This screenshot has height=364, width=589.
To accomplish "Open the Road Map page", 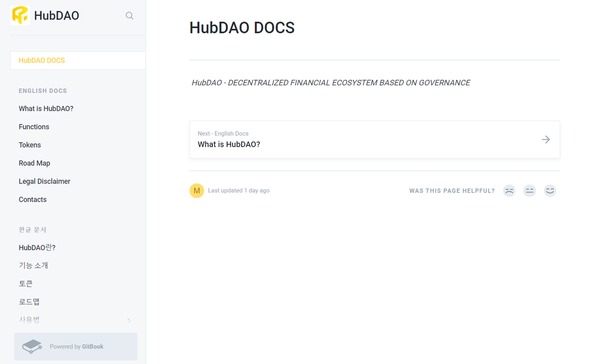I will point(34,163).
